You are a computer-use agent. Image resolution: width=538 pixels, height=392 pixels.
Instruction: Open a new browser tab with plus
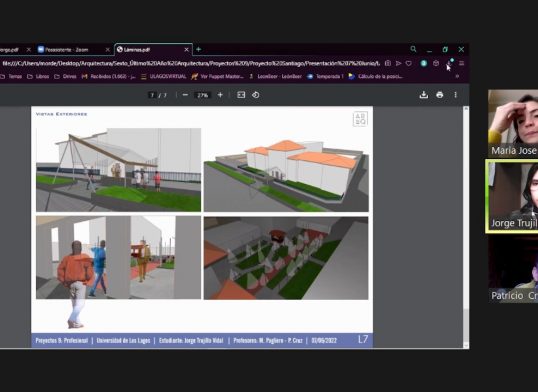[x=198, y=49]
